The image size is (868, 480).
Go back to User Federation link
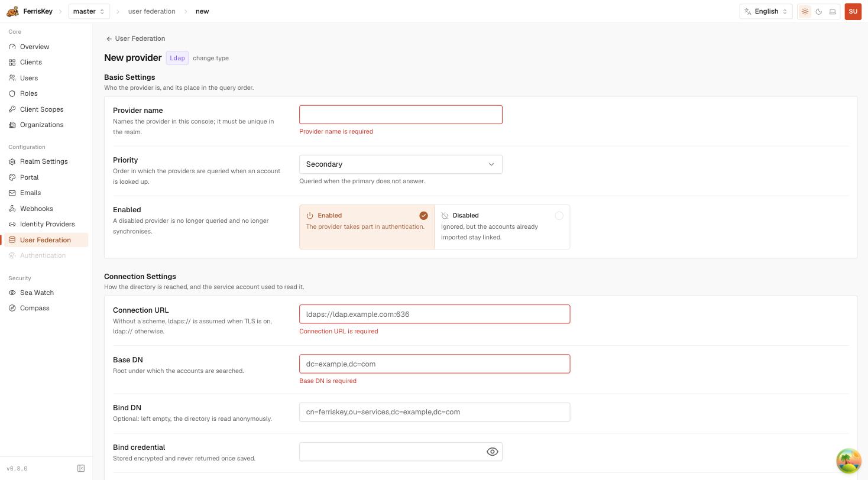tap(135, 38)
